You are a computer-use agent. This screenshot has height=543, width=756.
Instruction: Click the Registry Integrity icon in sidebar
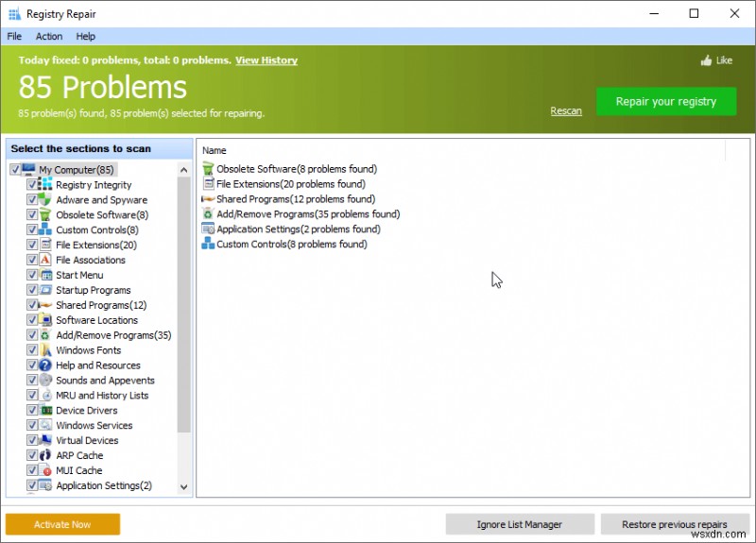tap(44, 184)
